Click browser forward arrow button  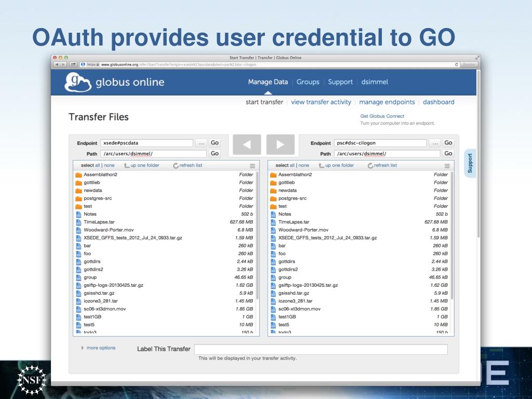(63, 64)
